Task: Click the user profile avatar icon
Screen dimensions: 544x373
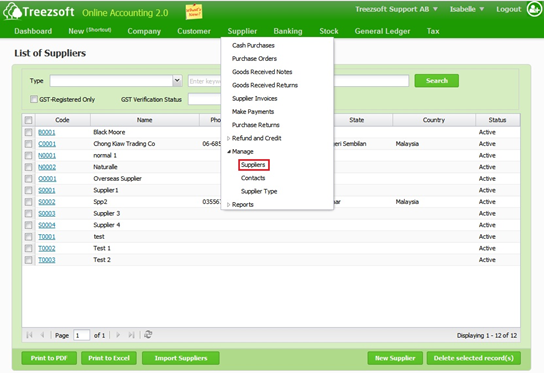Action: point(533,9)
